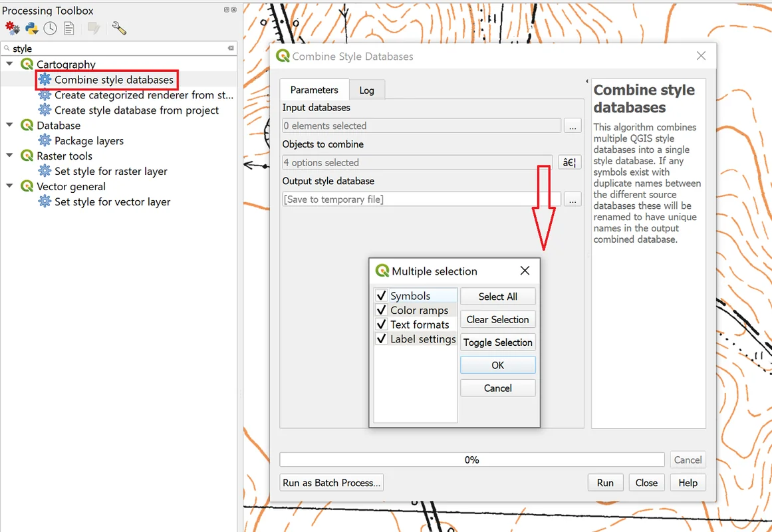Click the 0% progress bar

click(471, 460)
